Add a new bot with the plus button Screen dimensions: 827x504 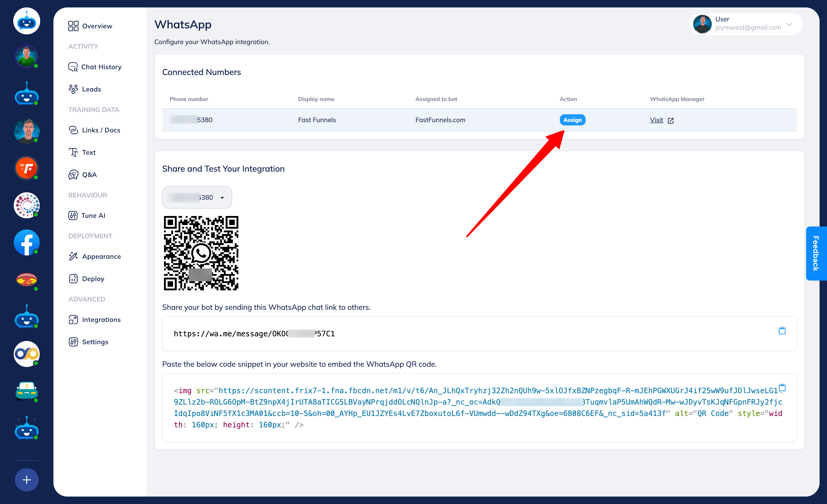(x=26, y=480)
